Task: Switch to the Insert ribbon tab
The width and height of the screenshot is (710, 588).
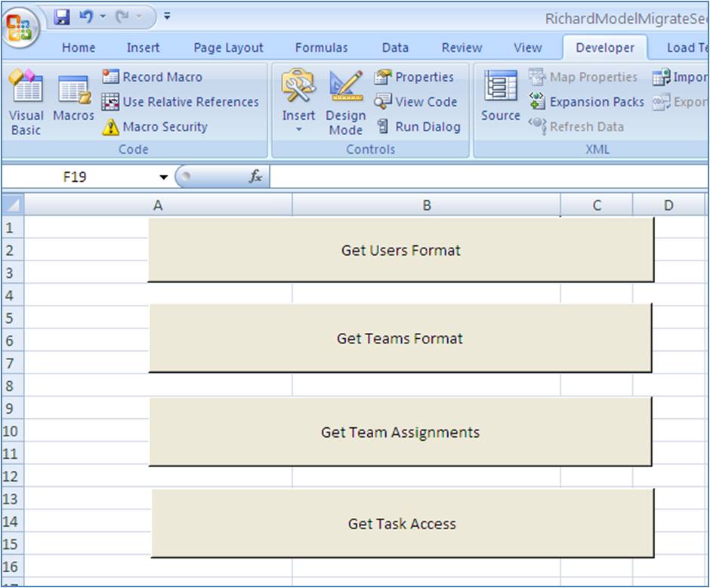Action: click(x=143, y=48)
